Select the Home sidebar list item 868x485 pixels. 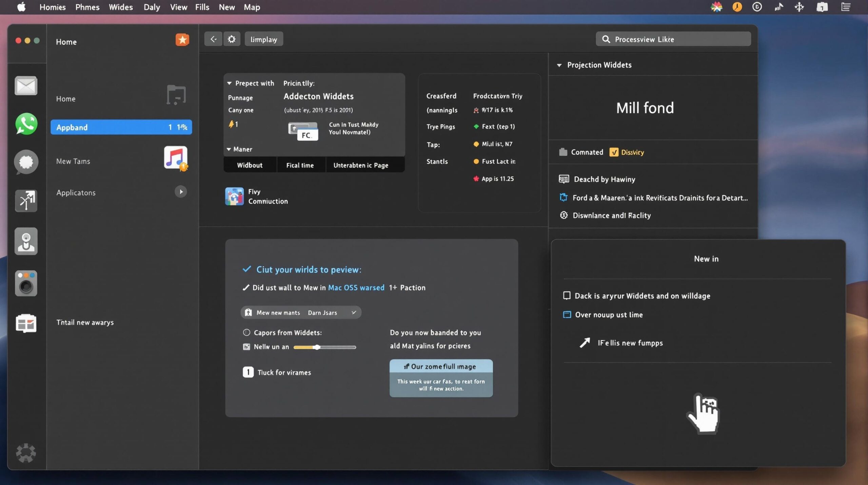pos(66,99)
